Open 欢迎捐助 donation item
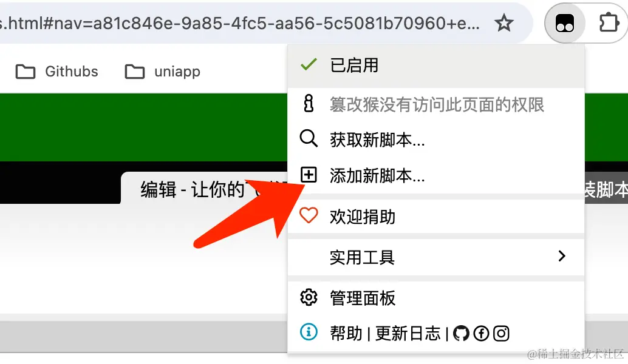 click(363, 217)
